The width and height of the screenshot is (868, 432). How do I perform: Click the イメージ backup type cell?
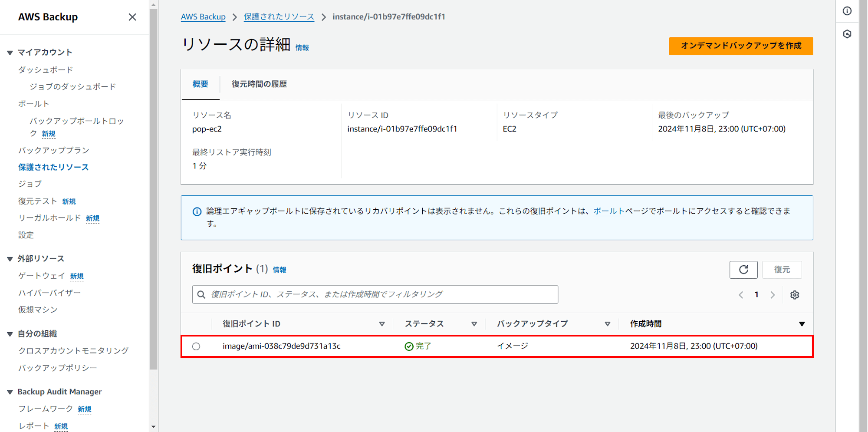pos(513,346)
